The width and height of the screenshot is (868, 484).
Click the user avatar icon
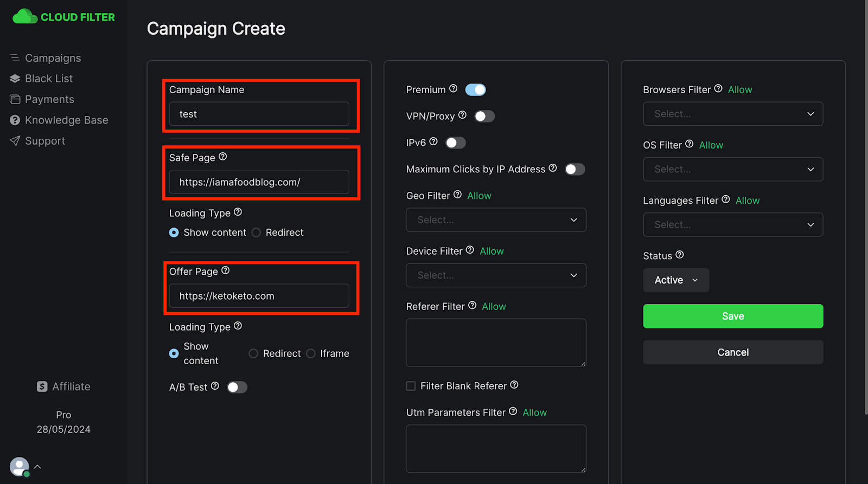19,467
